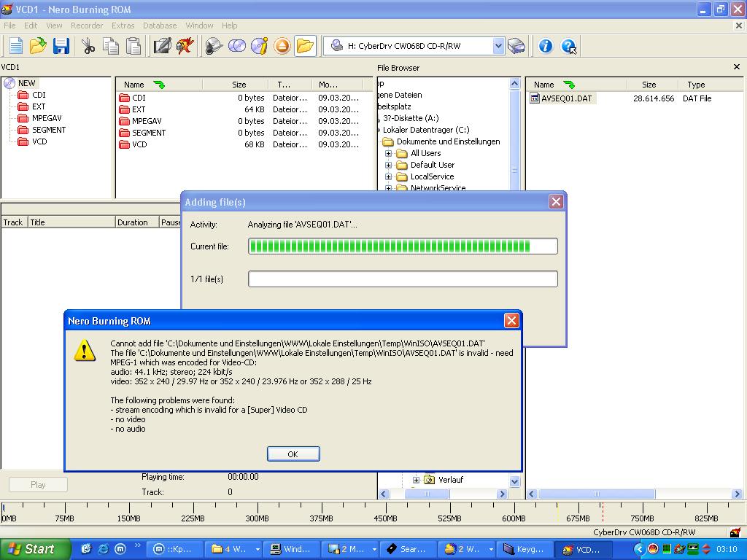
Task: Start burning with the flame icon
Action: 185,46
